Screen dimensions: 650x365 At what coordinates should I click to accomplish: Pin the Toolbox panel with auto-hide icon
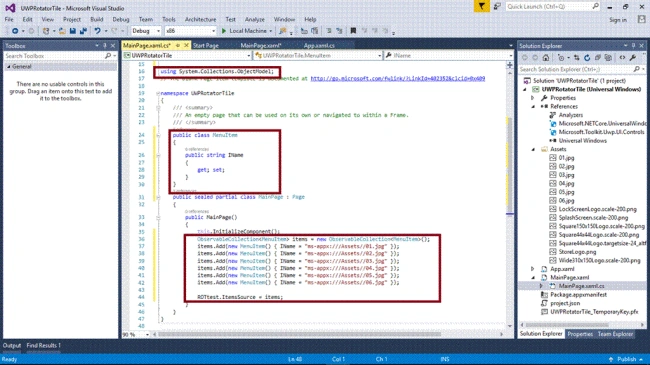(x=104, y=46)
